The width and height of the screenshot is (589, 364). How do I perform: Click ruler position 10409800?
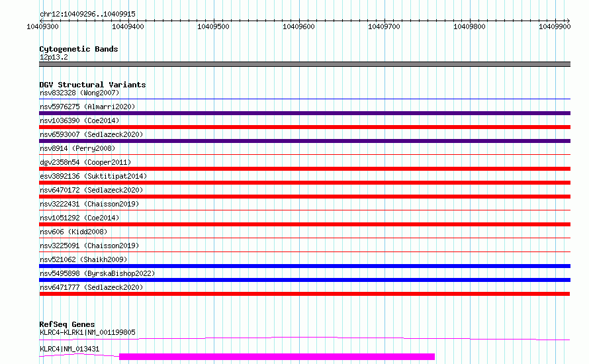pyautogui.click(x=469, y=26)
